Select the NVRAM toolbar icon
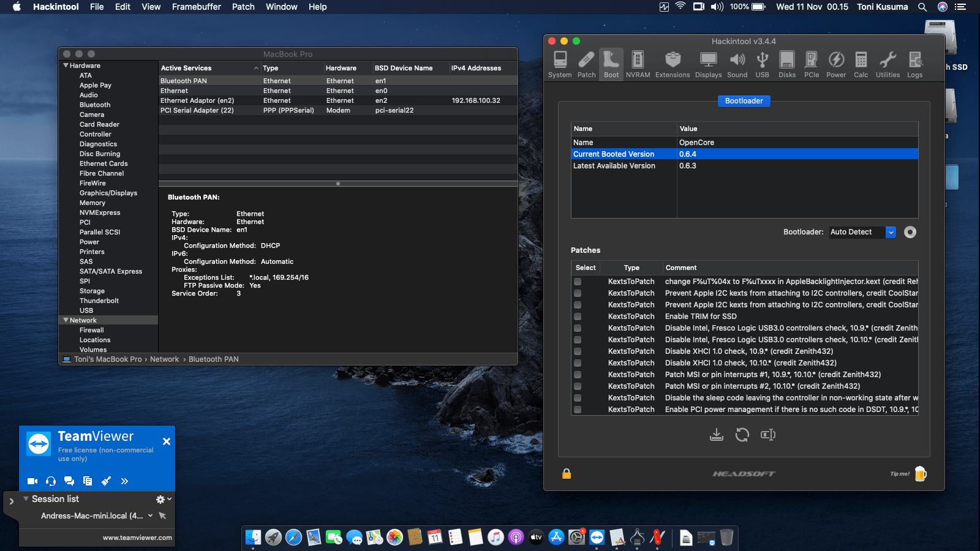The height and width of the screenshot is (551, 980). point(638,64)
